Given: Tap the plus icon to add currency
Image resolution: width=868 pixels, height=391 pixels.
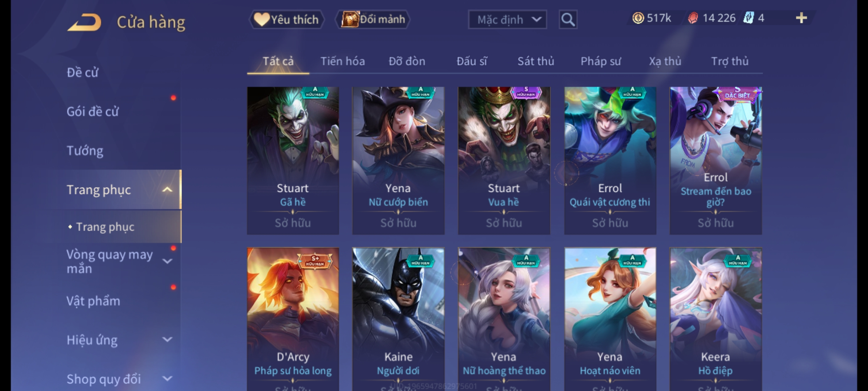Looking at the screenshot, I should coord(801,18).
